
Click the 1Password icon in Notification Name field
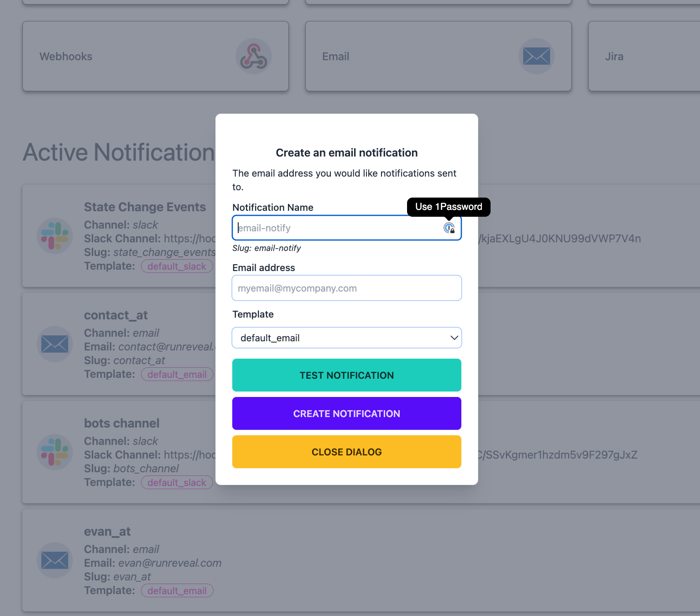[449, 228]
